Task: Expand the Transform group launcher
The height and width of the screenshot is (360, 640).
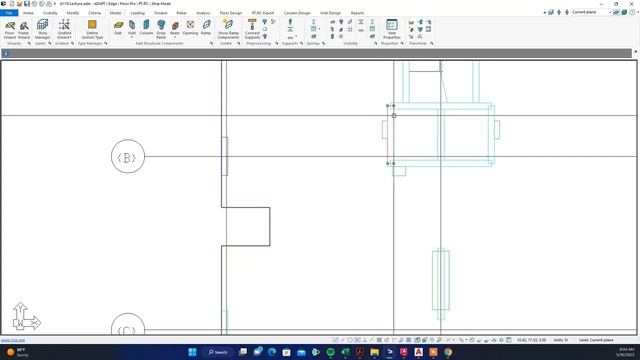Action: point(431,43)
